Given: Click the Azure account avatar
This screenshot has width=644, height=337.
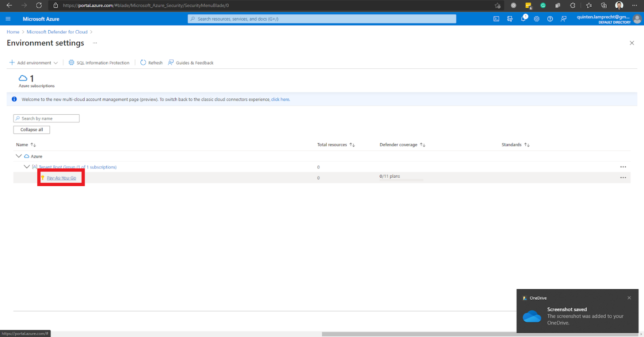Looking at the screenshot, I should point(637,19).
